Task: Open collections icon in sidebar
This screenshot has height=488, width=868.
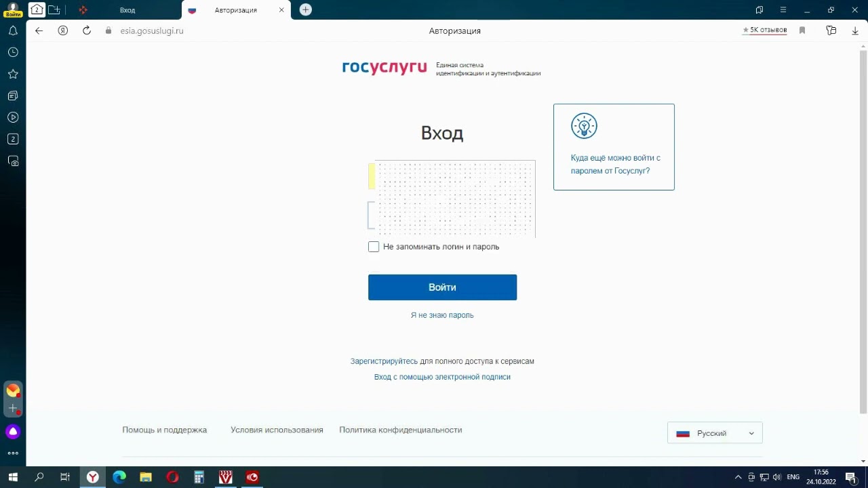Action: [x=13, y=96]
